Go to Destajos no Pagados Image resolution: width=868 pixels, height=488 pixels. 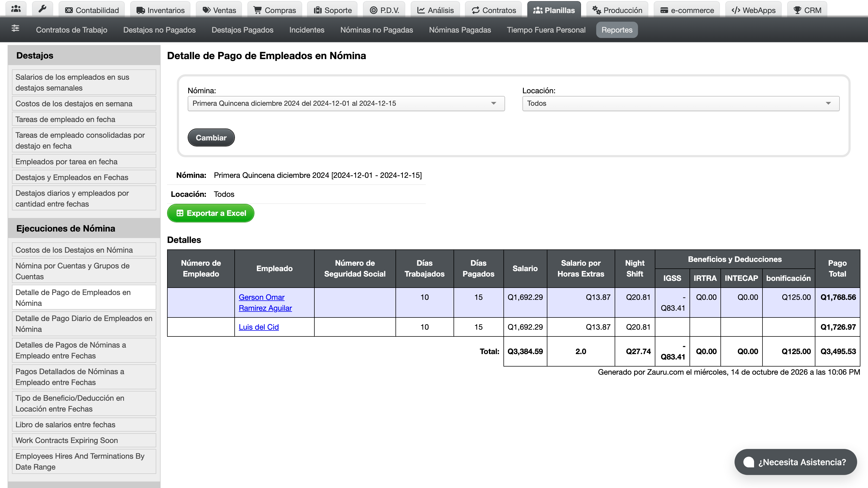click(x=159, y=30)
